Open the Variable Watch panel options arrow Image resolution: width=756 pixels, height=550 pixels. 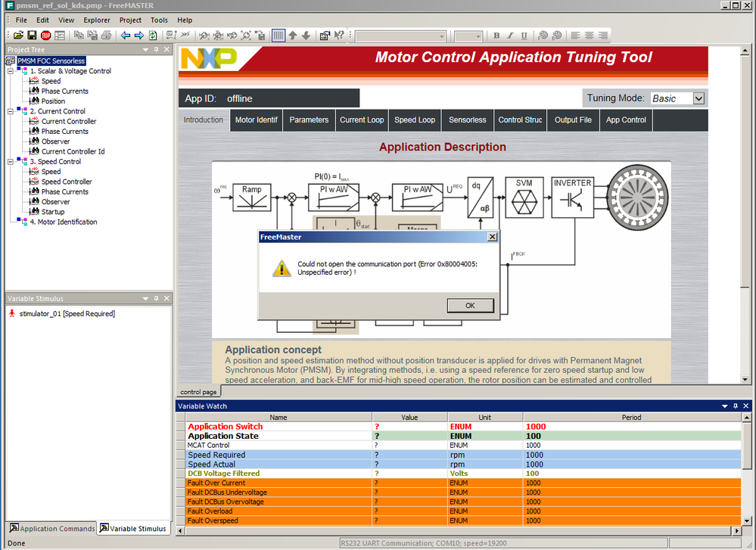tap(725, 406)
